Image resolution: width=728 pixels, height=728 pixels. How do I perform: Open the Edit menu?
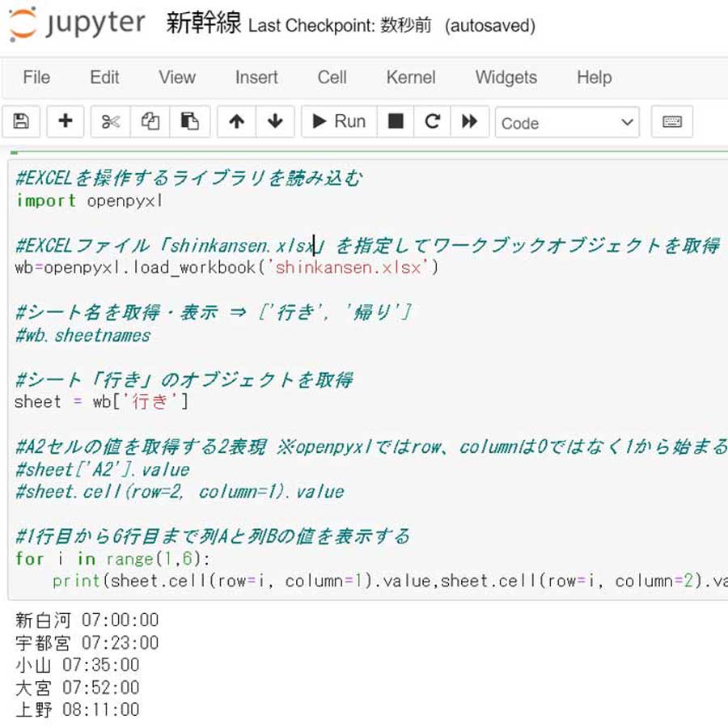click(x=104, y=77)
